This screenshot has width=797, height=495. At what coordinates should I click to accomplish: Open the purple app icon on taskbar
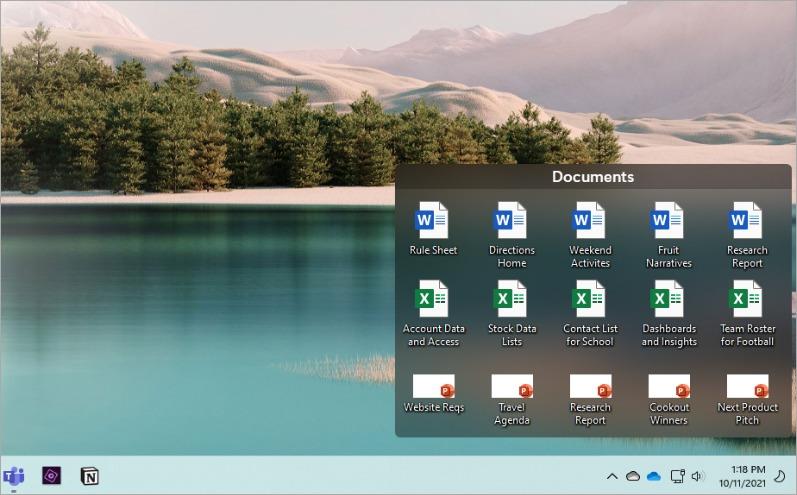click(x=51, y=476)
